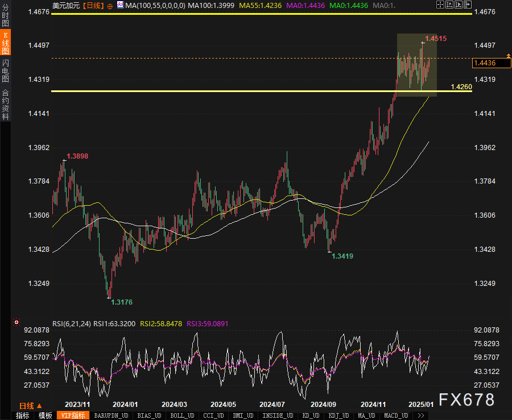Click the first chart tool icon top-right
512x420 pixels.
439,5
